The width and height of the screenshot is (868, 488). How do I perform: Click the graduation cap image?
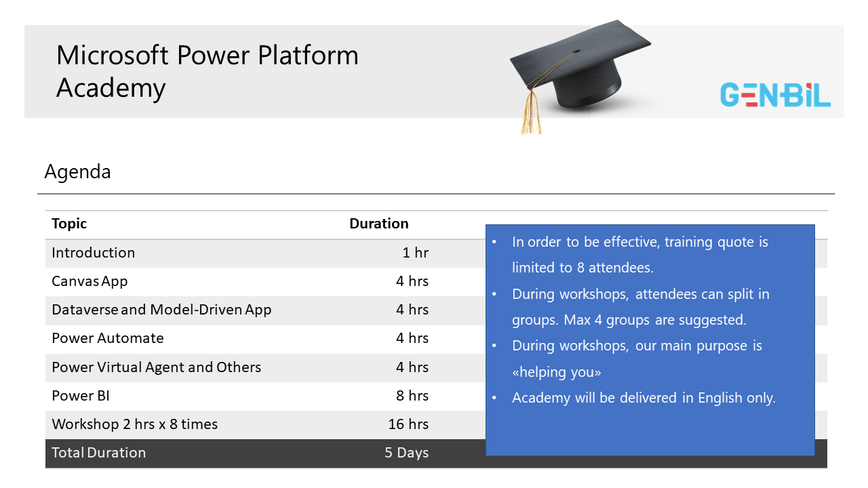580,76
